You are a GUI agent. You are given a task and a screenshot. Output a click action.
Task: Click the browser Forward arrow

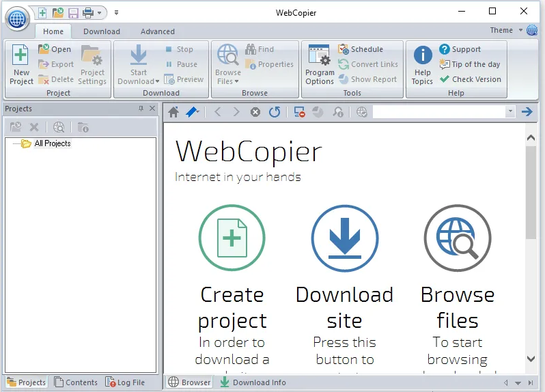[236, 112]
